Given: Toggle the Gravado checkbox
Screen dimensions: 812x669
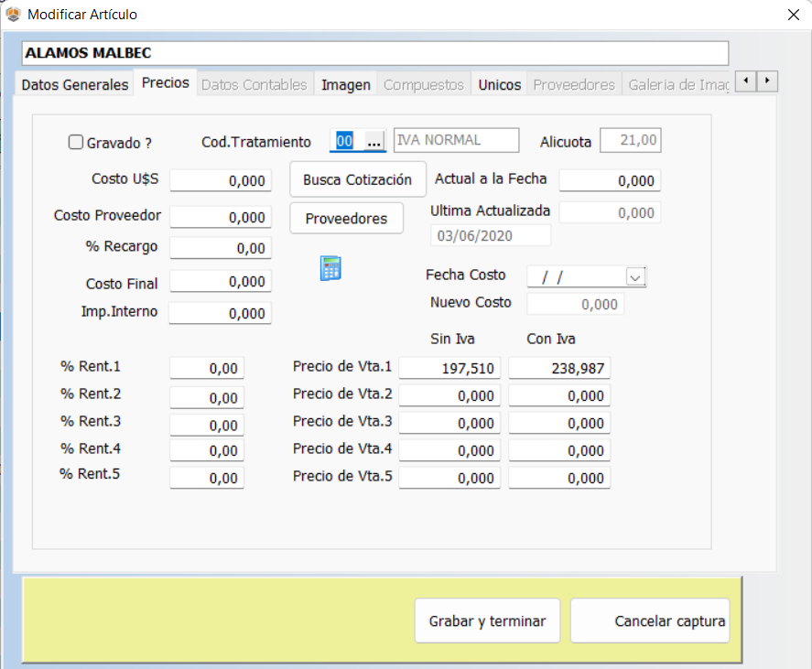Looking at the screenshot, I should tap(76, 143).
